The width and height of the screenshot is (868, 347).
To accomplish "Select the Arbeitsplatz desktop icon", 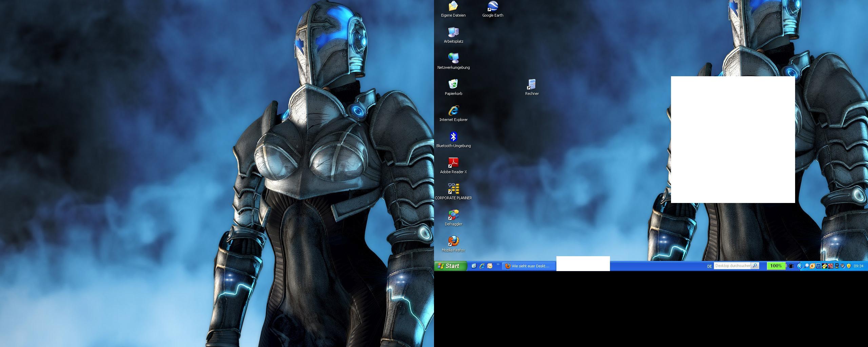I will coord(453,35).
